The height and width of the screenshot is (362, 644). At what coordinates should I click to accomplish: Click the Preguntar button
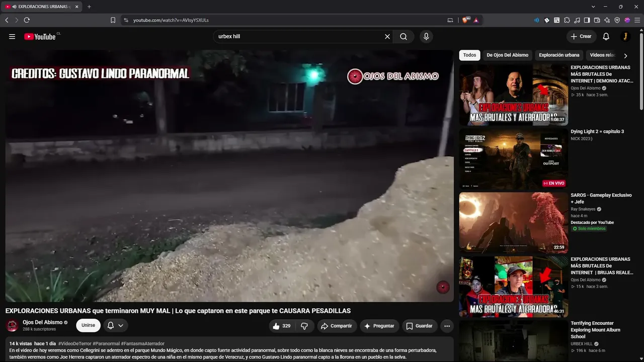tap(379, 326)
